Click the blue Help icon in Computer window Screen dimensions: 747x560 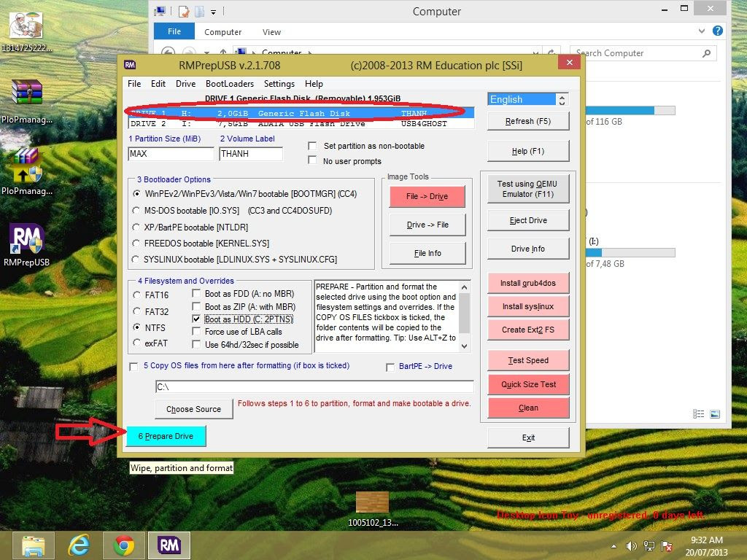[x=718, y=31]
